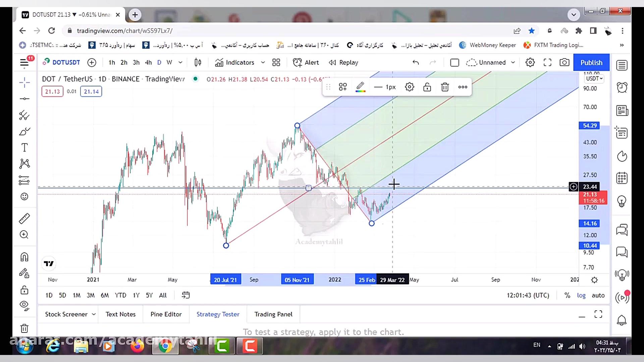644x362 pixels.
Task: Start bar Replay mode
Action: (x=343, y=63)
